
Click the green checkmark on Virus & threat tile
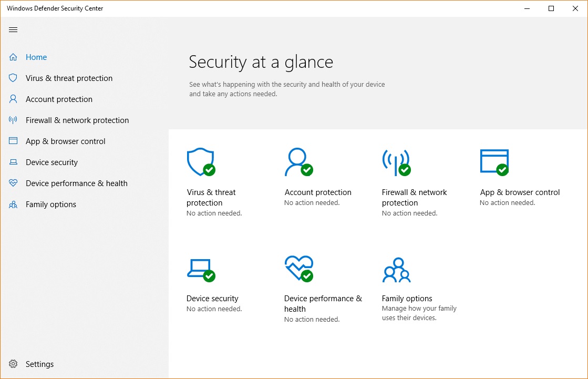click(x=210, y=169)
